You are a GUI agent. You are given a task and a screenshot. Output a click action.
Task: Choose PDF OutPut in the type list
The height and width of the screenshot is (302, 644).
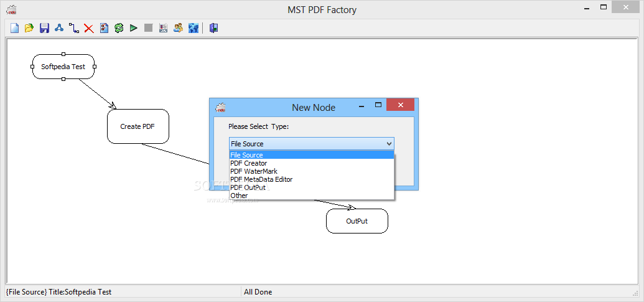tap(312, 187)
